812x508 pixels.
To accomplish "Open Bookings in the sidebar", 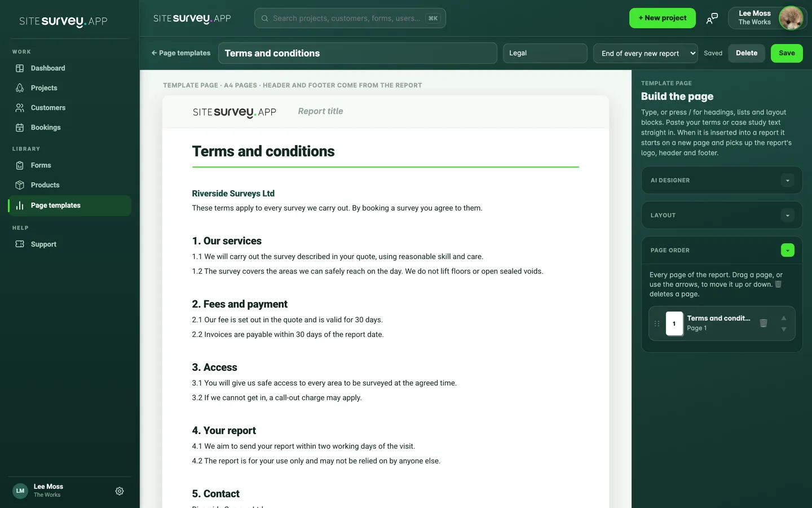I will (70, 128).
